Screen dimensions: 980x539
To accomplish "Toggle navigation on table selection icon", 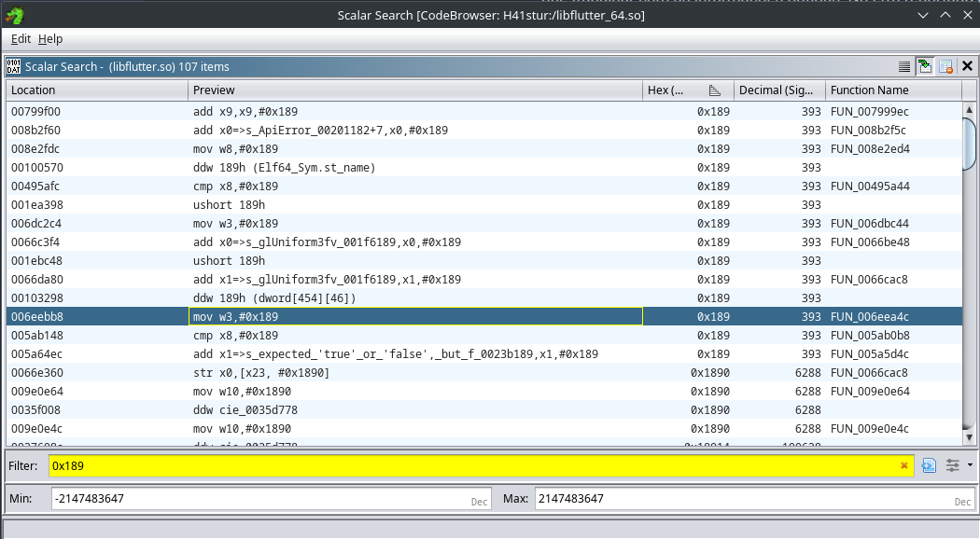I will [924, 66].
